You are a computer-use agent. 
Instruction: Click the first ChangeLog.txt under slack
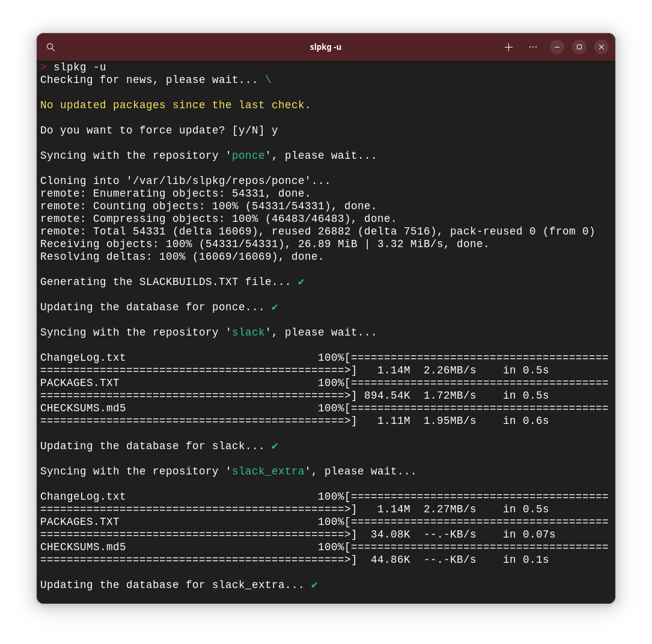pos(83,358)
